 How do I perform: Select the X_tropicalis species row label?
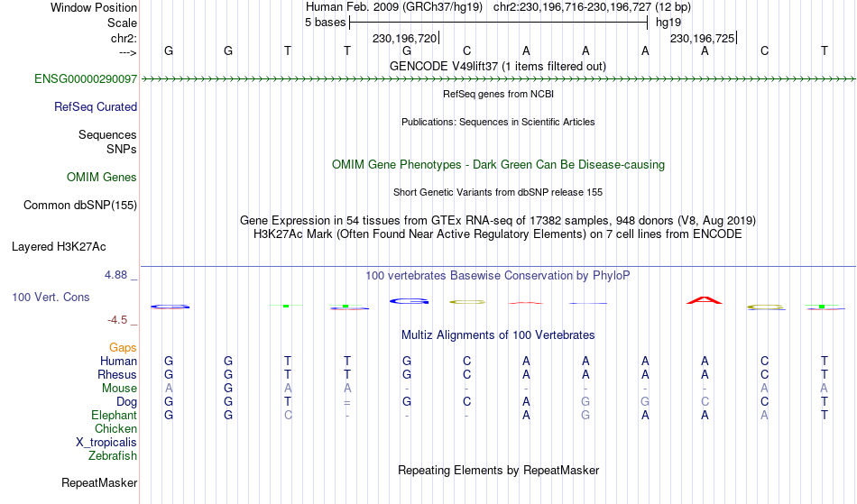[106, 443]
